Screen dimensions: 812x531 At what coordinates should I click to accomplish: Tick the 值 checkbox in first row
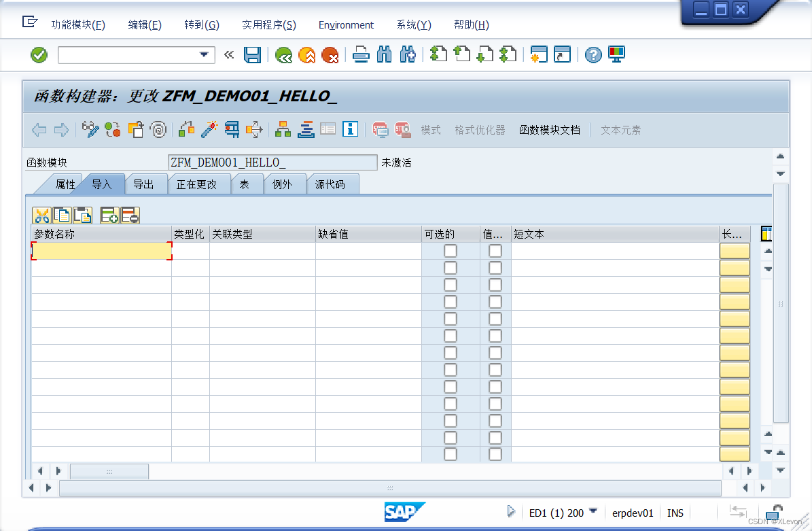click(x=495, y=251)
